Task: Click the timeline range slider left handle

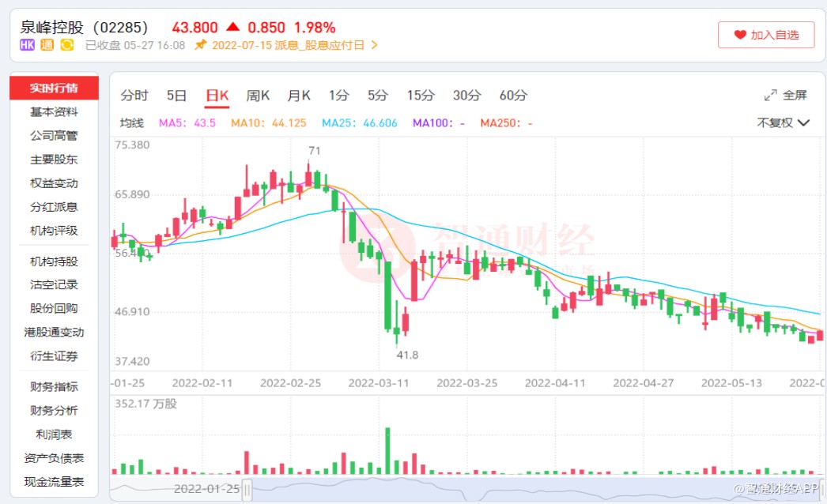Action: [247, 488]
